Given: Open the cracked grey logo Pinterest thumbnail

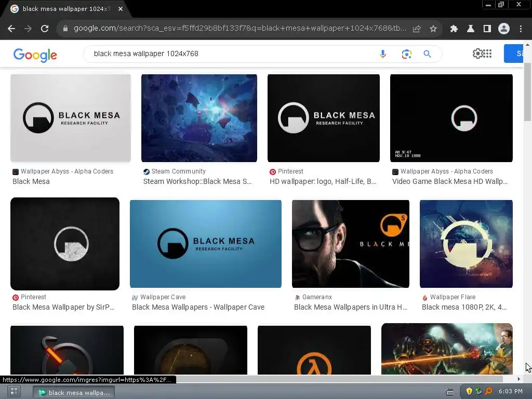Looking at the screenshot, I should [65, 244].
